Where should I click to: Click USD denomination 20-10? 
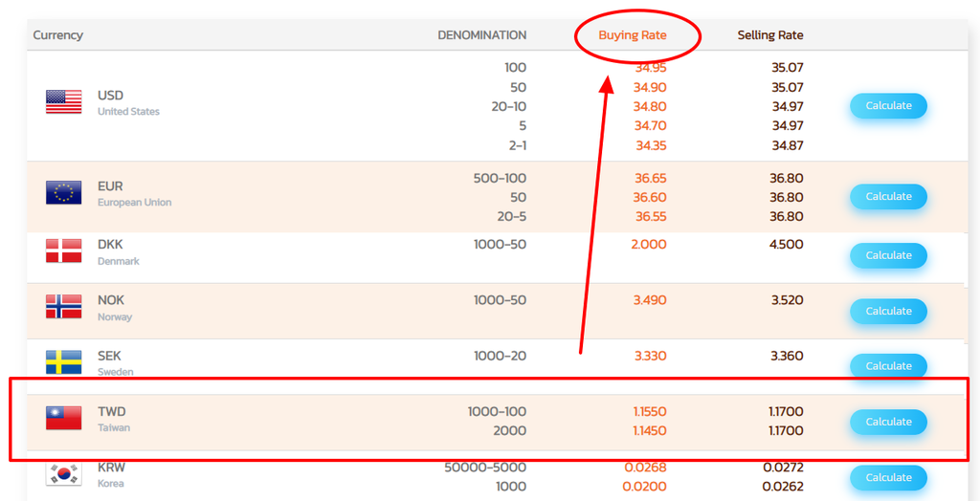coord(509,106)
